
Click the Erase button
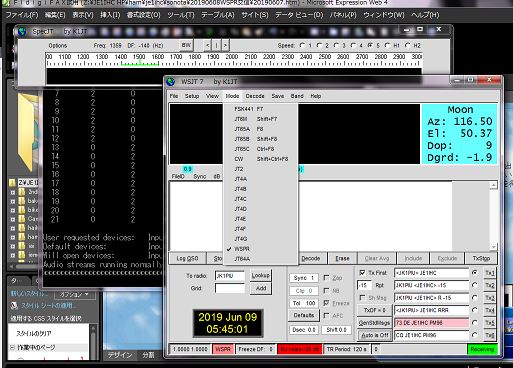pyautogui.click(x=342, y=258)
